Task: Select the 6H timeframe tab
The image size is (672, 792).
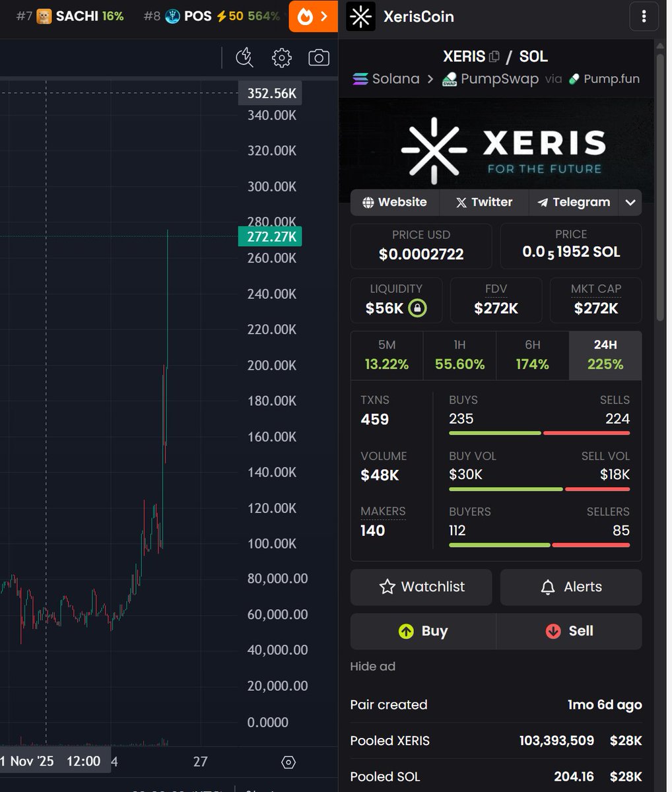Action: pyautogui.click(x=533, y=356)
